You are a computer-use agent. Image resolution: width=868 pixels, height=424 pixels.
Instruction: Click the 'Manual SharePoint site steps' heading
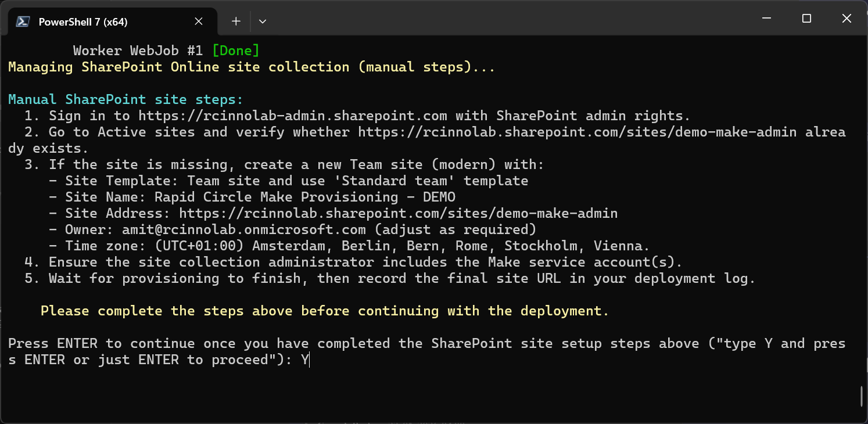105,99
